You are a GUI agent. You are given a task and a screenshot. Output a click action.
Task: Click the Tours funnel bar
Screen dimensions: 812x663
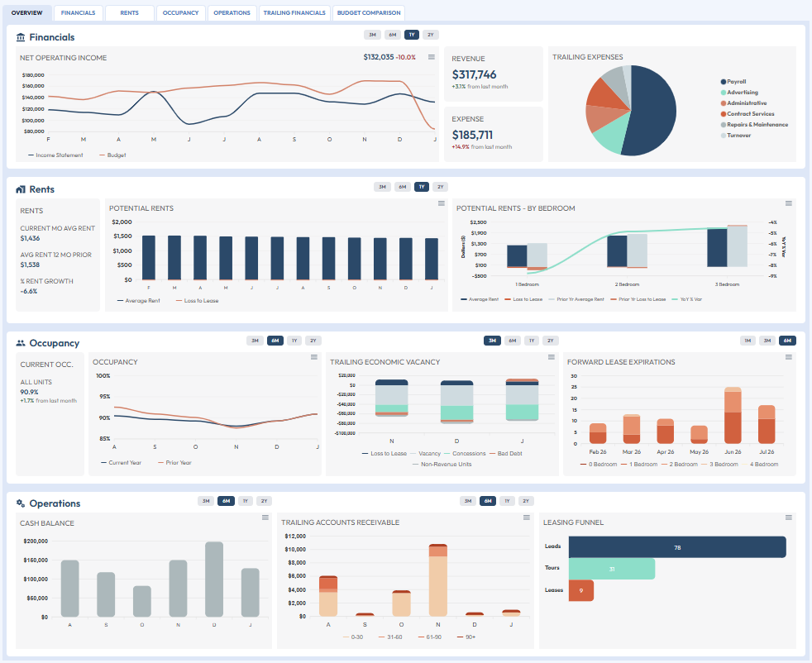[612, 569]
